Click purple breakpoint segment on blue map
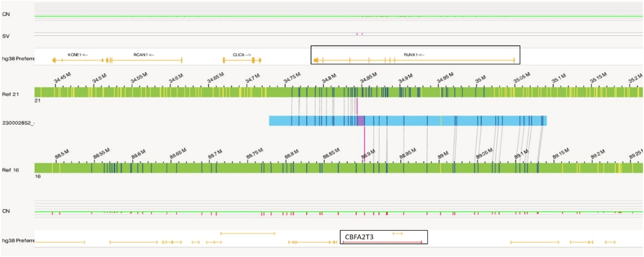This screenshot has width=644, height=257. coord(360,121)
